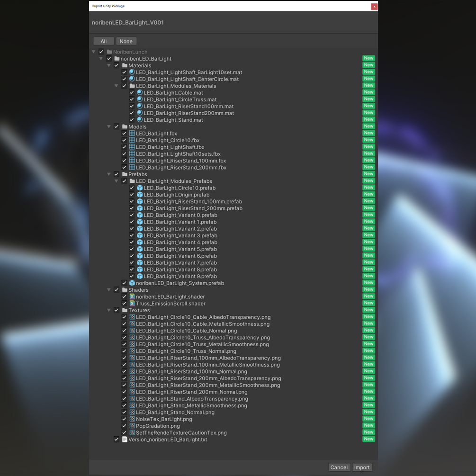The height and width of the screenshot is (476, 476).
Task: Collapse the NoribenLunch root folder
Action: point(93,52)
